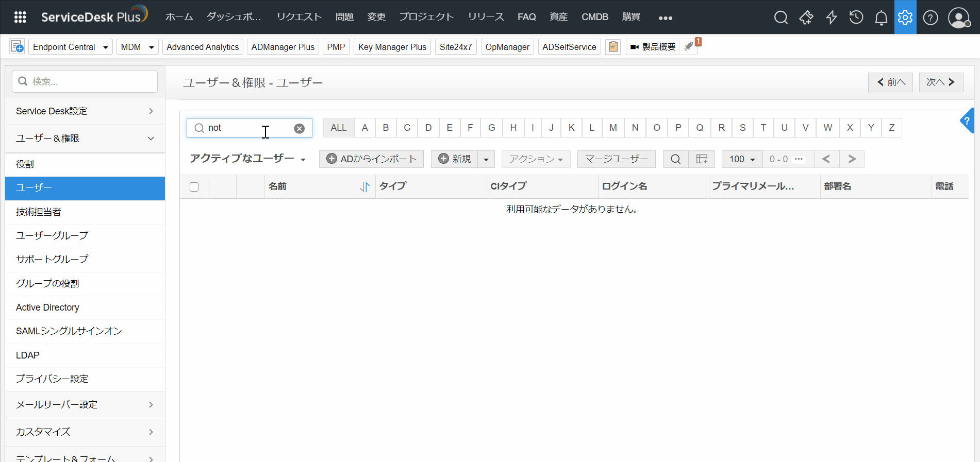The width and height of the screenshot is (980, 462).
Task: Open the notifications bell
Action: (x=881, y=18)
